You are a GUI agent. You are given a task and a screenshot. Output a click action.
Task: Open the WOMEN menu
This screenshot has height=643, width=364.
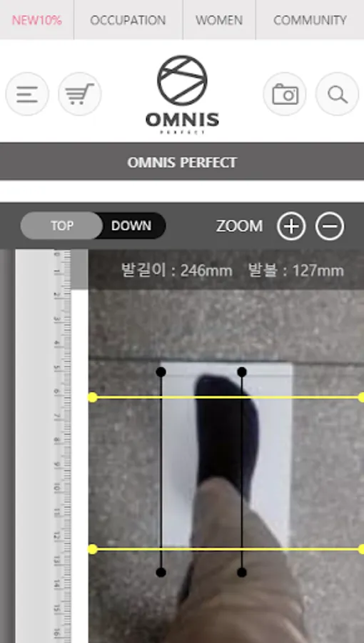pyautogui.click(x=219, y=20)
